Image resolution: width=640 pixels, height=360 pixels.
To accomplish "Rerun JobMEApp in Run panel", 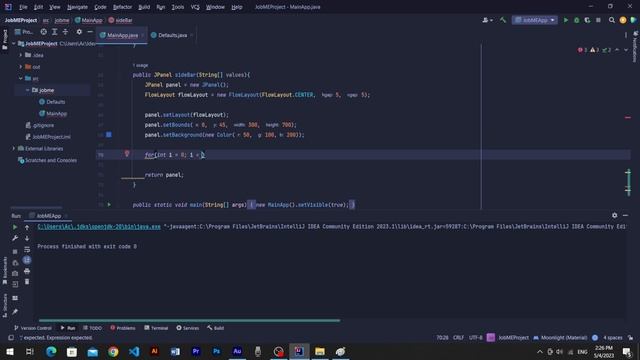I will pos(15,227).
